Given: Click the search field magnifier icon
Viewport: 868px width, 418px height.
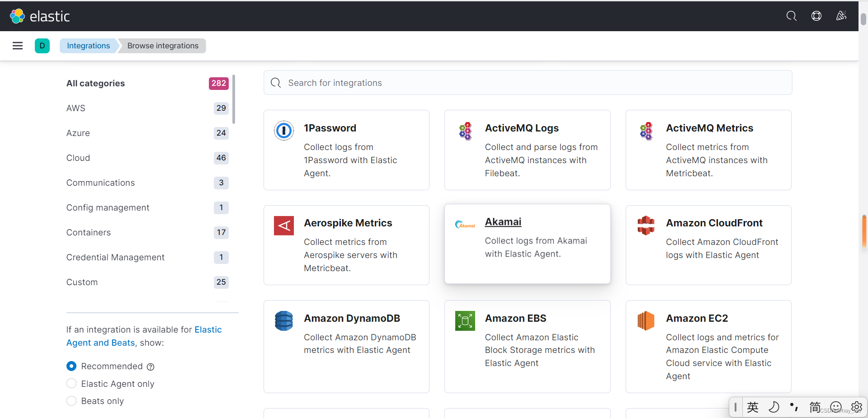Looking at the screenshot, I should pos(276,83).
